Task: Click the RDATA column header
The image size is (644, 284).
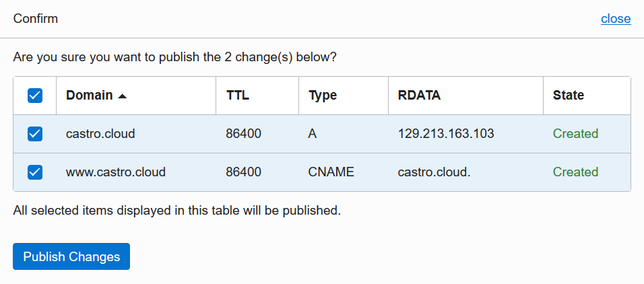Action: point(419,96)
